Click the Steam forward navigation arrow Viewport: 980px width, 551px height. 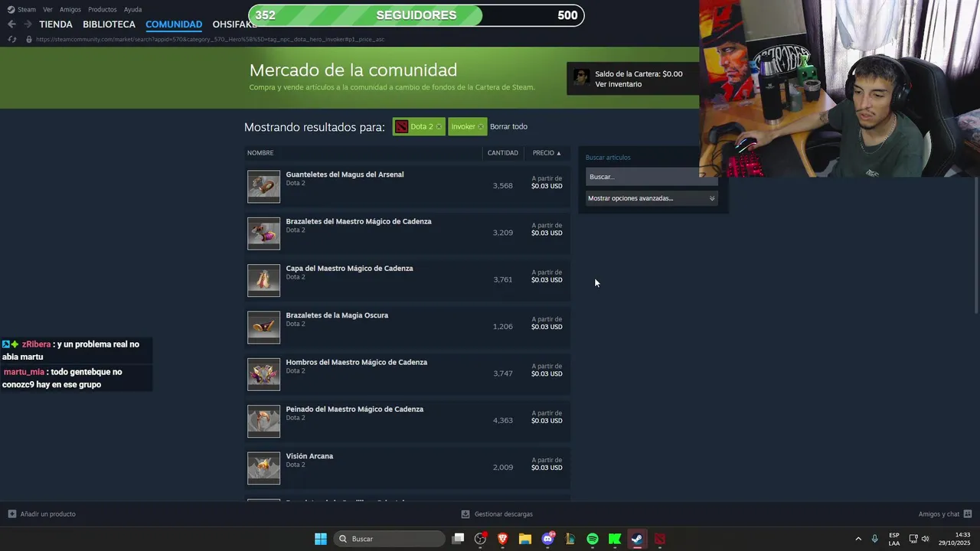[28, 24]
